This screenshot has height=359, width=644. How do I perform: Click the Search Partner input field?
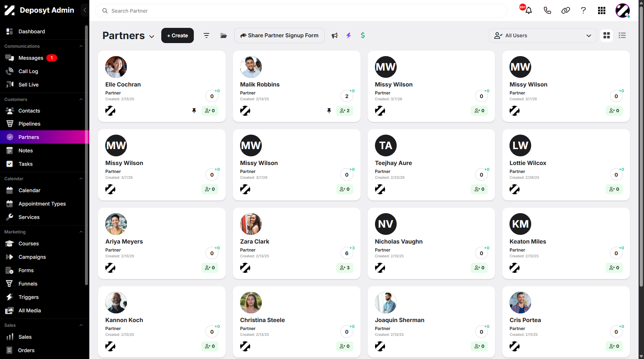pos(301,11)
